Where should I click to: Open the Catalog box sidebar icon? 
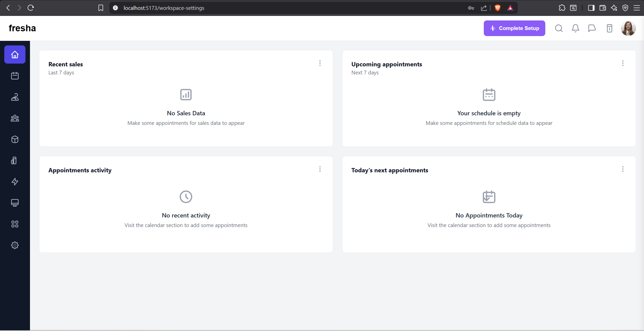click(x=15, y=139)
